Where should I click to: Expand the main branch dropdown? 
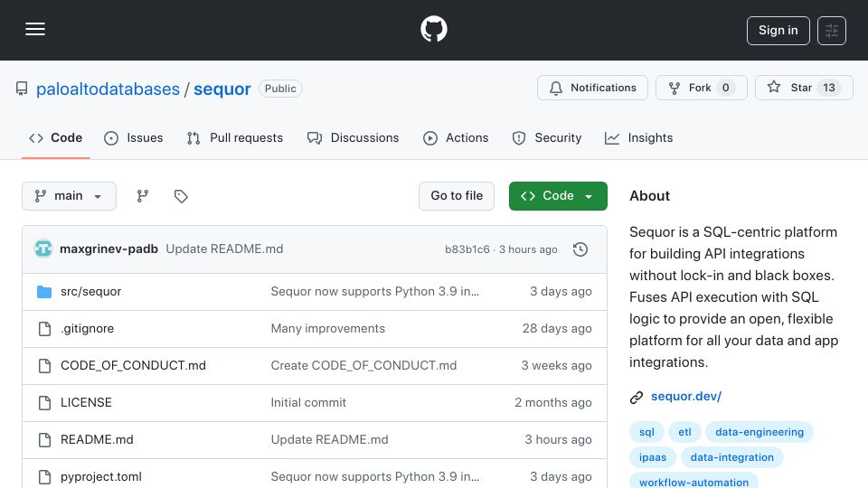[x=69, y=196]
